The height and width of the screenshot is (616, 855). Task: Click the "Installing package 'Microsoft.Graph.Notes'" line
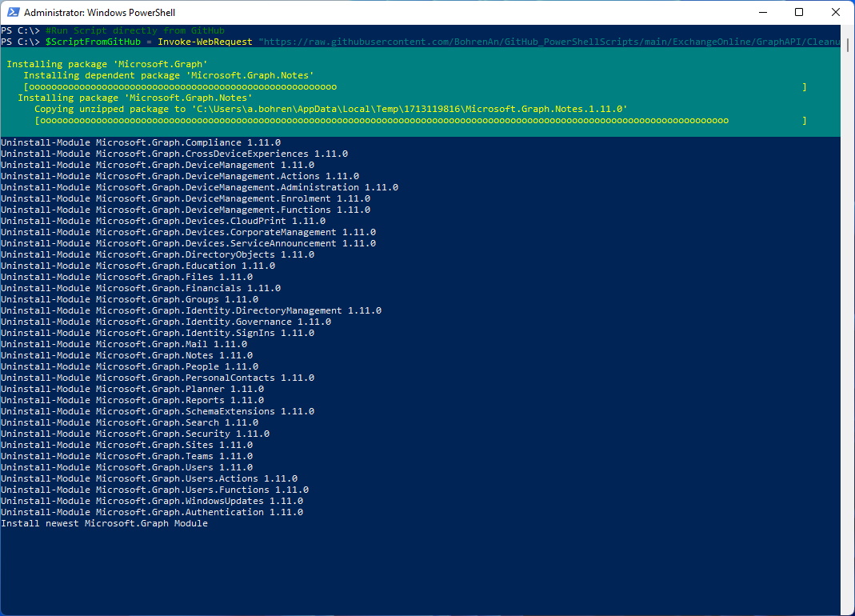pyautogui.click(x=135, y=98)
